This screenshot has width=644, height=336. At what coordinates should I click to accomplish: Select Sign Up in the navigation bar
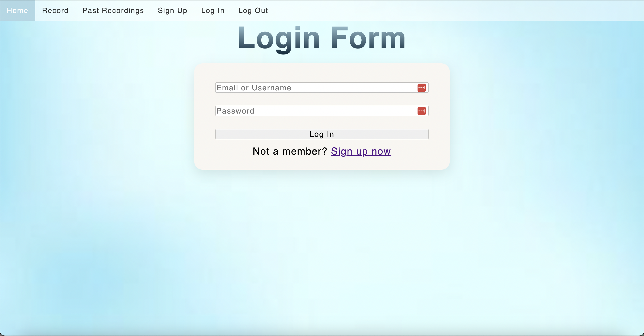pos(172,10)
